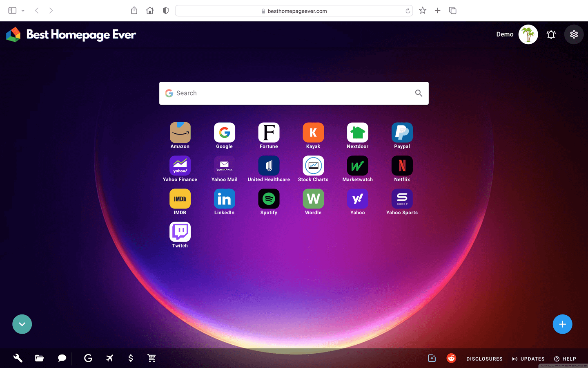
Task: Open the browser sidebar dropdown chevron
Action: (23, 11)
